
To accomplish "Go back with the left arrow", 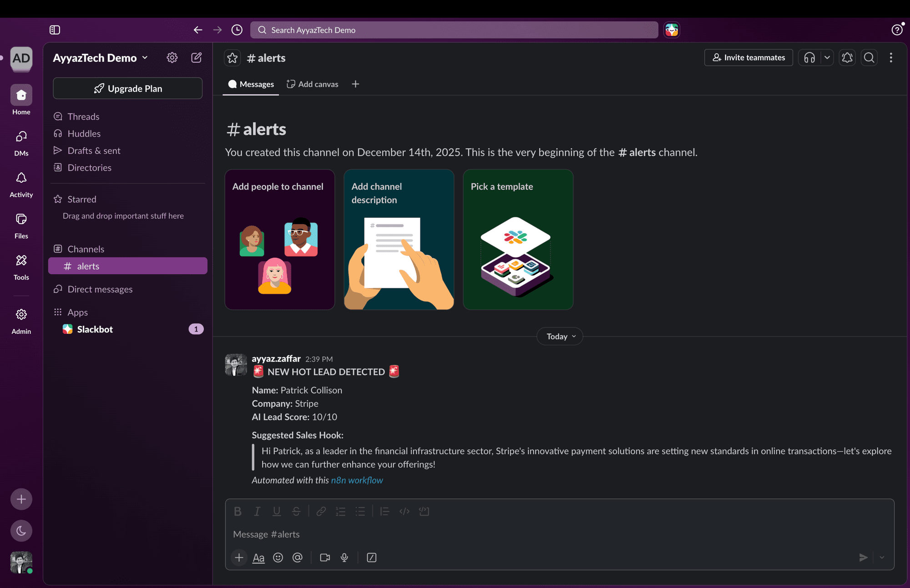I will (197, 30).
